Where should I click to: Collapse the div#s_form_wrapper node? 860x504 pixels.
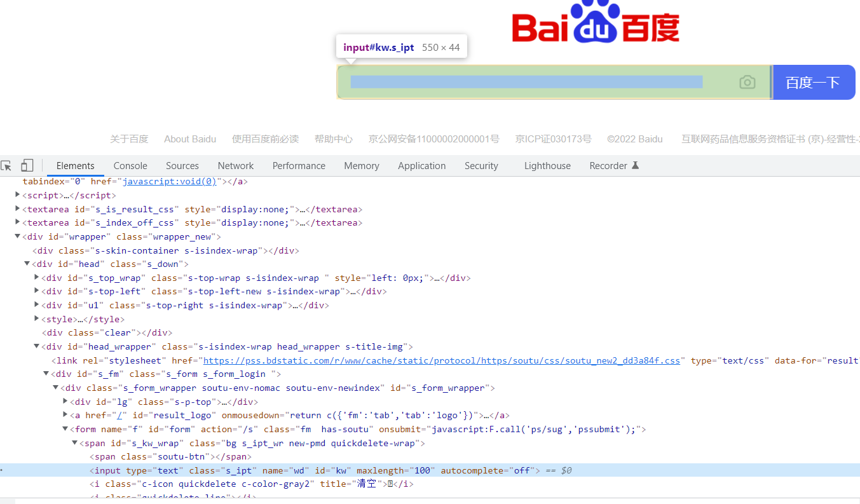click(56, 388)
